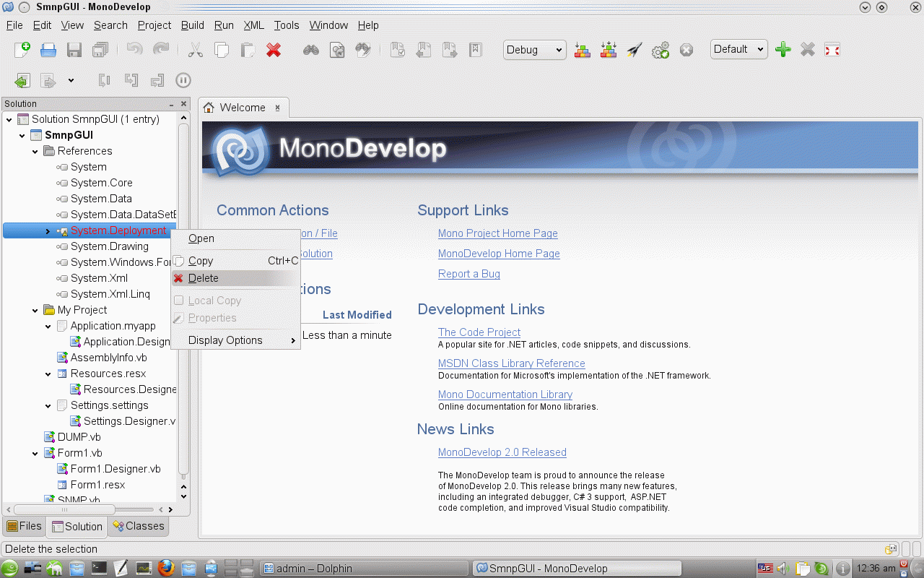Select the System.Drawing reference
The height and width of the screenshot is (578, 924).
click(110, 246)
